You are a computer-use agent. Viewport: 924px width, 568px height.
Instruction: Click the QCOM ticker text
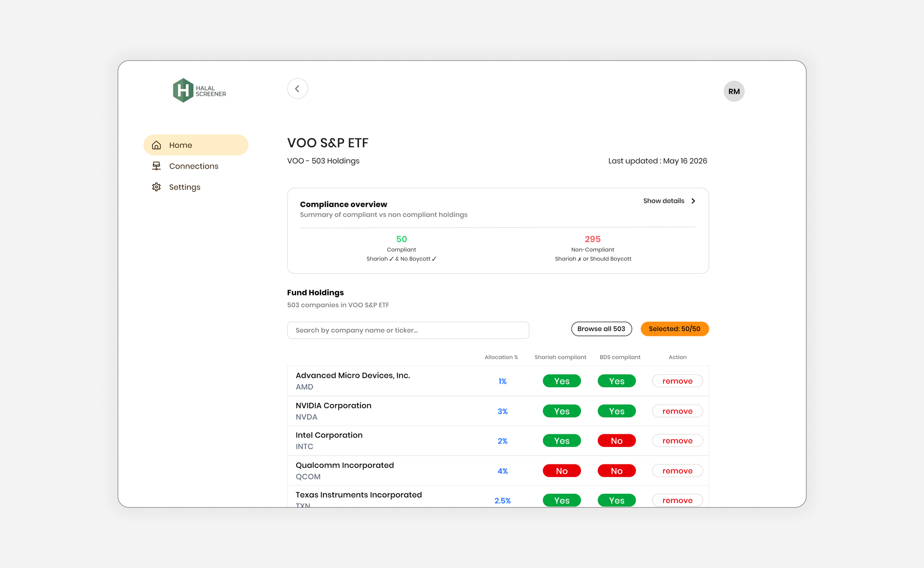pyautogui.click(x=308, y=477)
